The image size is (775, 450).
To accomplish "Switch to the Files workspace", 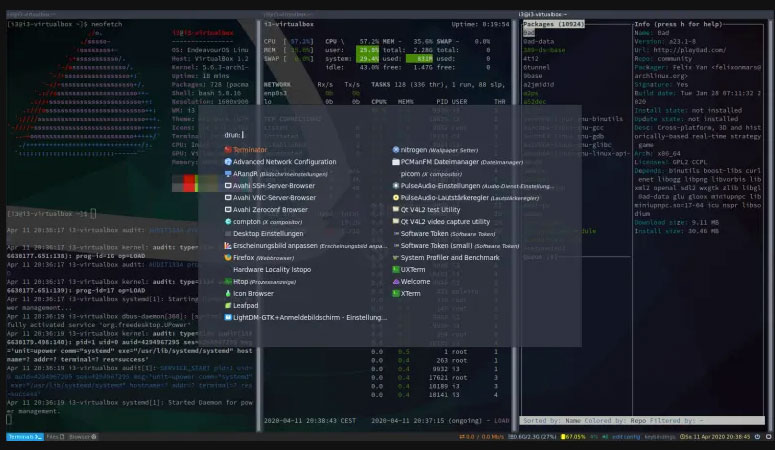I will coord(55,437).
